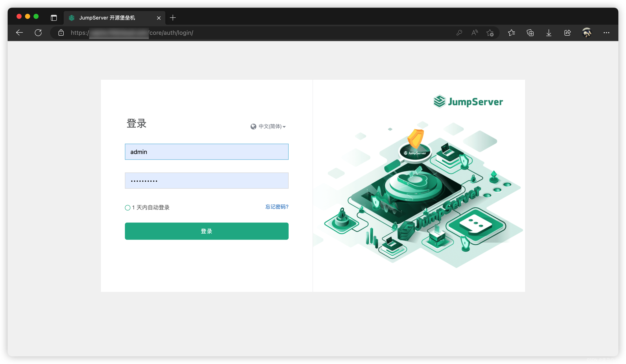This screenshot has width=626, height=364.
Task: Add page to favorites star icon
Action: pyautogui.click(x=490, y=32)
